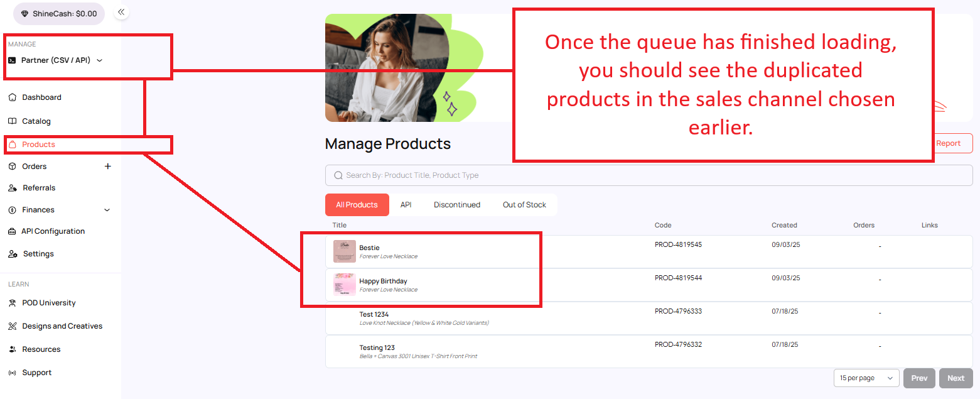Screen dimensions: 980x399
Task: Click the Dashboard home icon
Action: point(13,97)
